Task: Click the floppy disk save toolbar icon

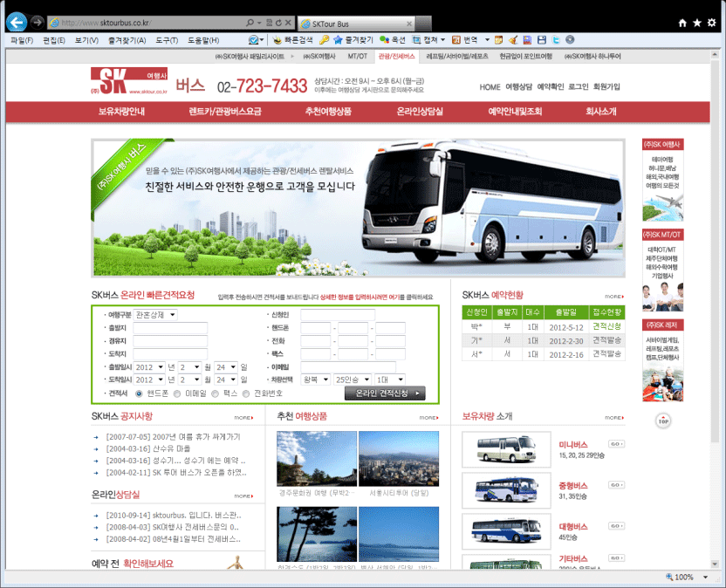Action: 542,40
